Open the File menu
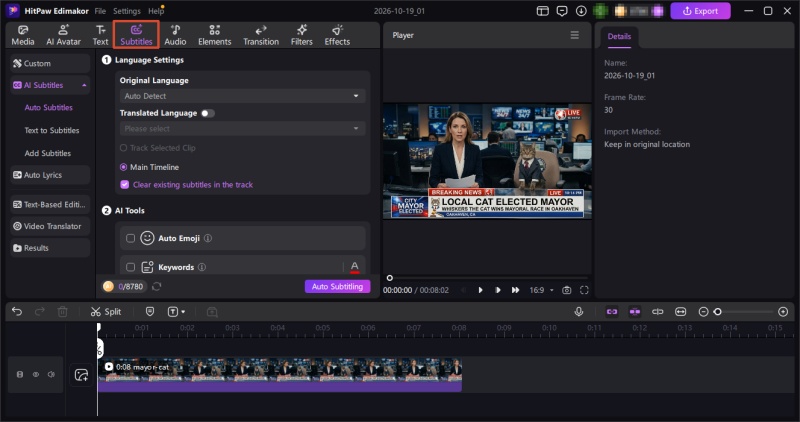Image resolution: width=800 pixels, height=422 pixels. [100, 11]
